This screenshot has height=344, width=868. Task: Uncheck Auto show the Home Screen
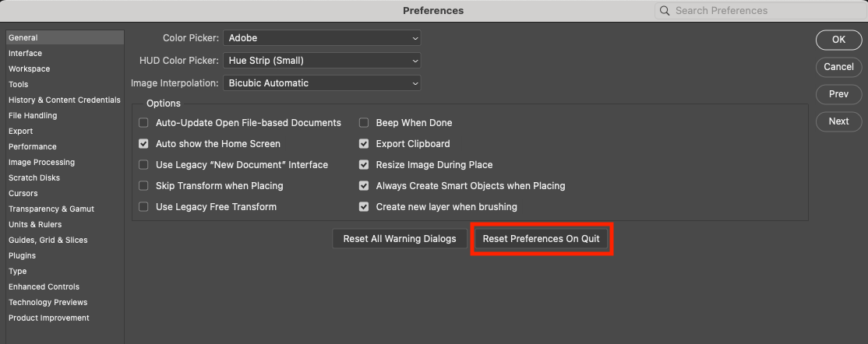coord(143,144)
